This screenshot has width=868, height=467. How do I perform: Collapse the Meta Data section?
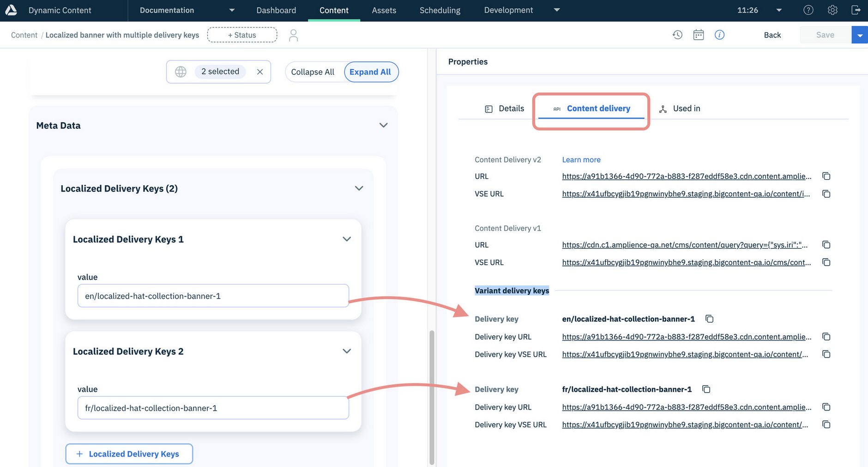coord(383,125)
